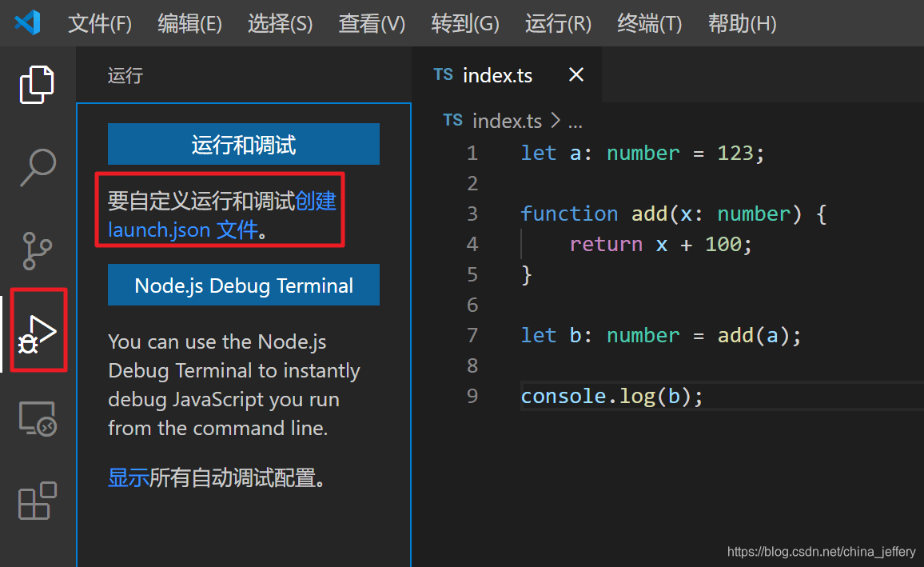Click the TS icon in index.ts tab
The image size is (924, 567).
pos(443,75)
